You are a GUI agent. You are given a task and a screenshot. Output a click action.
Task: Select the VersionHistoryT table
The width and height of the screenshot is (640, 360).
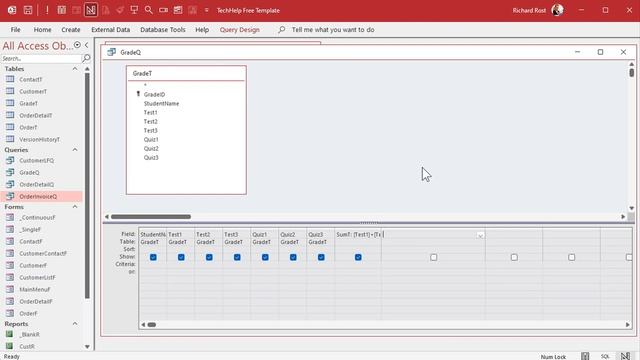pyautogui.click(x=39, y=140)
